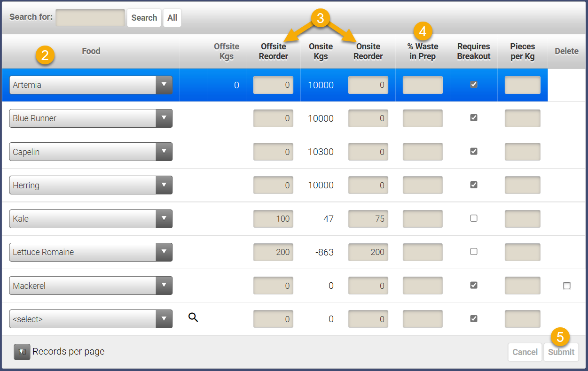588x371 pixels.
Task: Click the Onsite Kgs column header
Action: (321, 51)
